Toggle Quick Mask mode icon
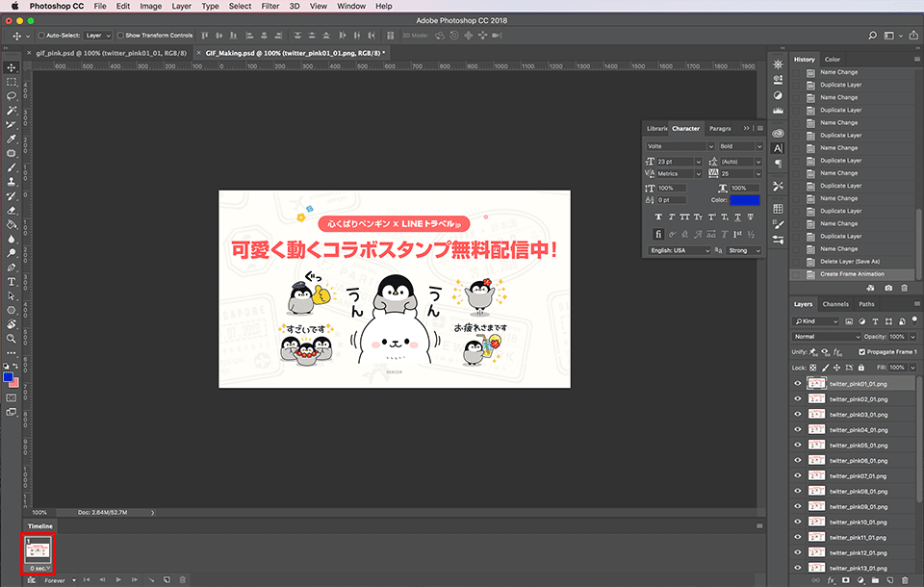 (x=12, y=397)
